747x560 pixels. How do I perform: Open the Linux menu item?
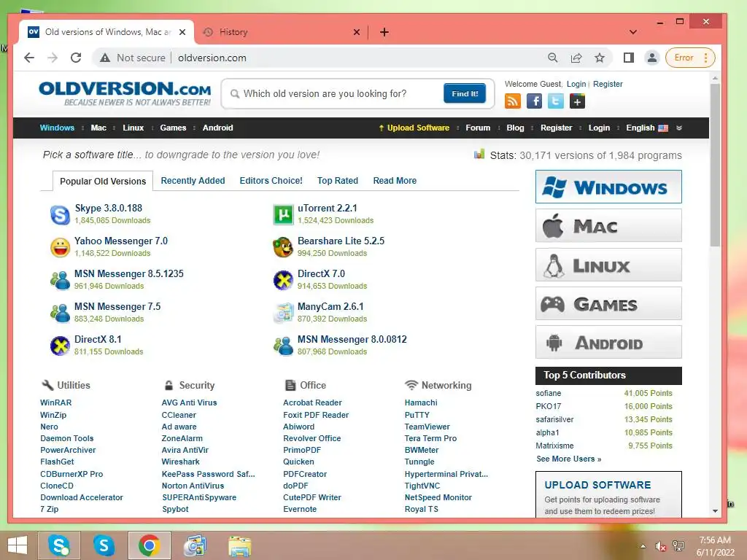click(133, 128)
